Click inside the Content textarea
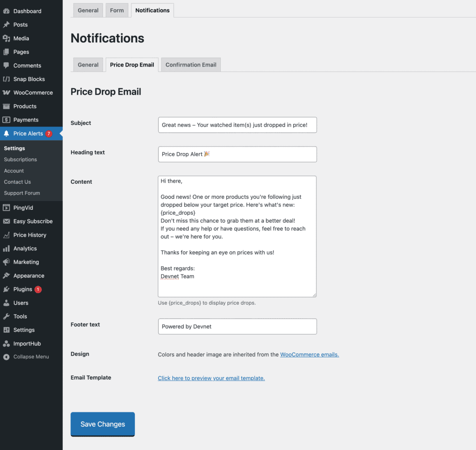The width and height of the screenshot is (476, 450). (237, 236)
